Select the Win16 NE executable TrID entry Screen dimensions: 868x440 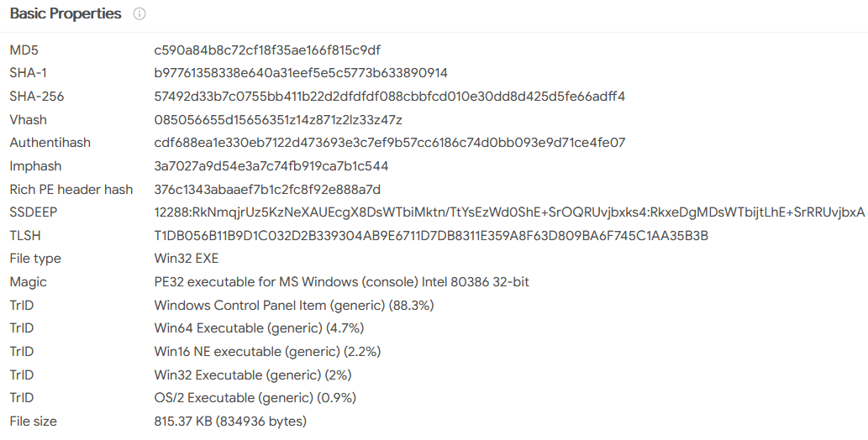[267, 352]
